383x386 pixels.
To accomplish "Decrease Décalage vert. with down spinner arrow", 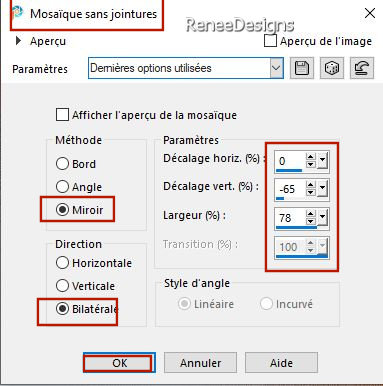I will click(310, 193).
